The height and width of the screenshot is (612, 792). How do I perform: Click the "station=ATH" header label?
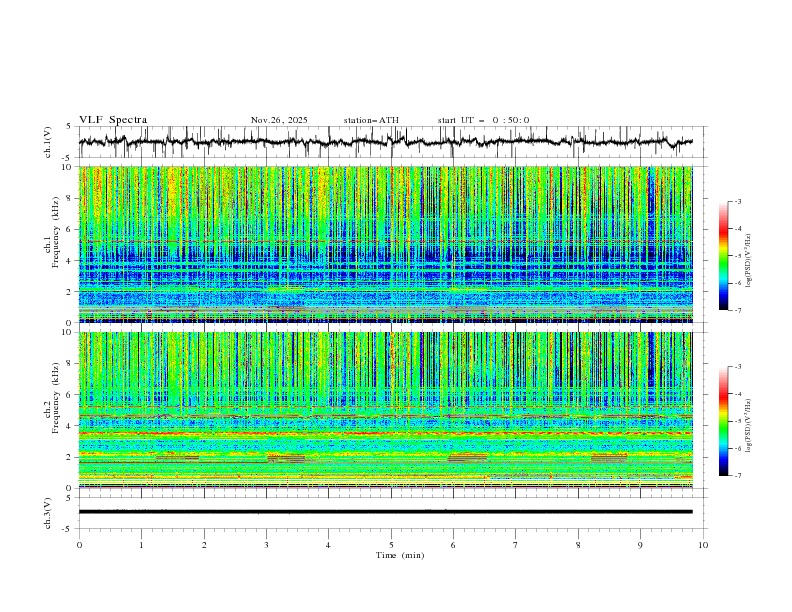(371, 120)
